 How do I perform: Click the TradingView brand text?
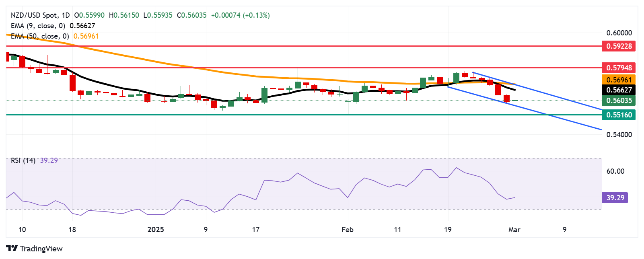pyautogui.click(x=41, y=249)
